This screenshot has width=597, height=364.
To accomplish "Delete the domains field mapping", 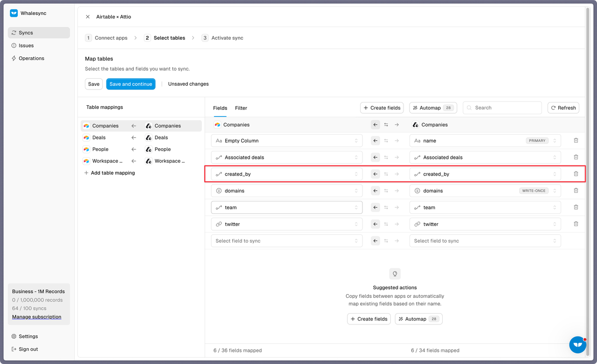I will point(576,191).
